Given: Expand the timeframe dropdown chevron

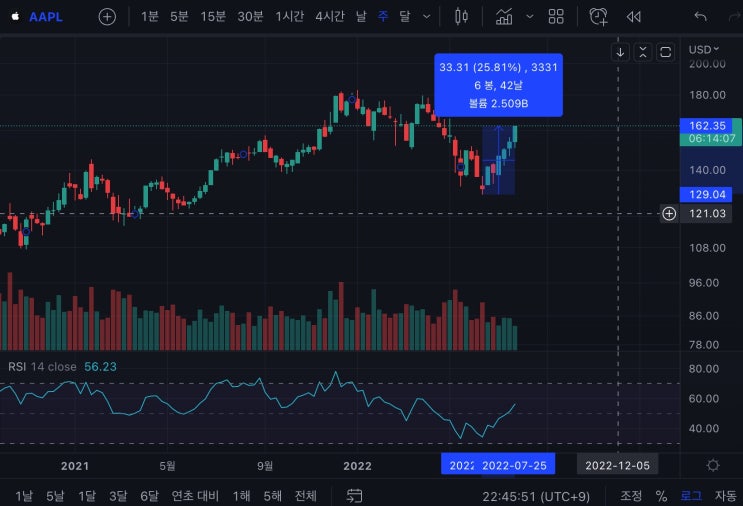Looking at the screenshot, I should (426, 17).
